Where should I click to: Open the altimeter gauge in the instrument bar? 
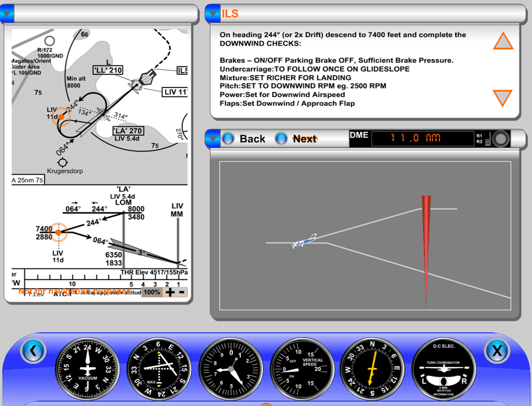click(231, 369)
